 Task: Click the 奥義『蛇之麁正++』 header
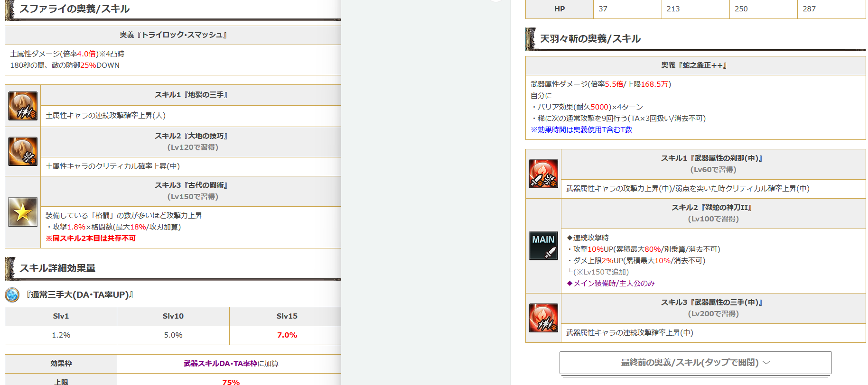click(x=695, y=65)
